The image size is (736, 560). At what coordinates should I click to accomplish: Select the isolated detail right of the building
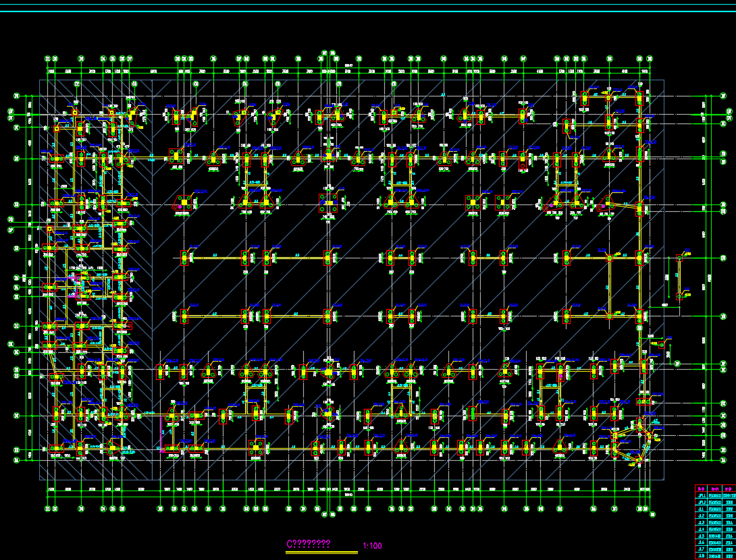(682, 275)
